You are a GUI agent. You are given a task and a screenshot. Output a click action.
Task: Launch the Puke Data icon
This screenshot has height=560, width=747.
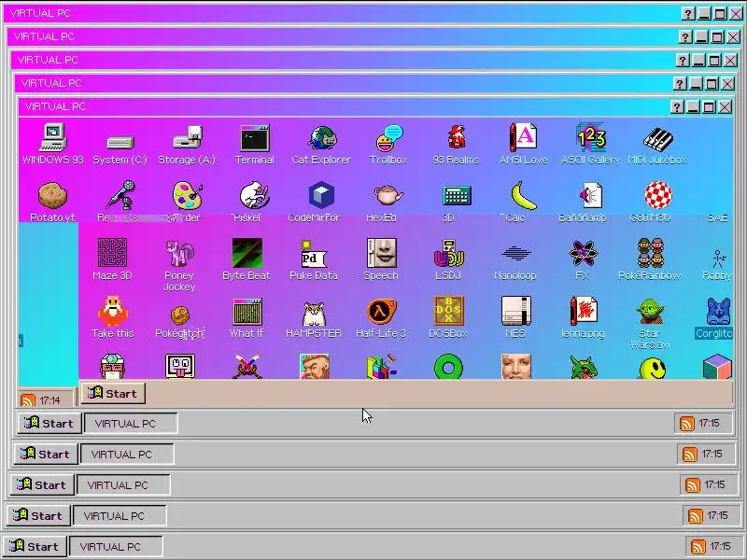314,254
